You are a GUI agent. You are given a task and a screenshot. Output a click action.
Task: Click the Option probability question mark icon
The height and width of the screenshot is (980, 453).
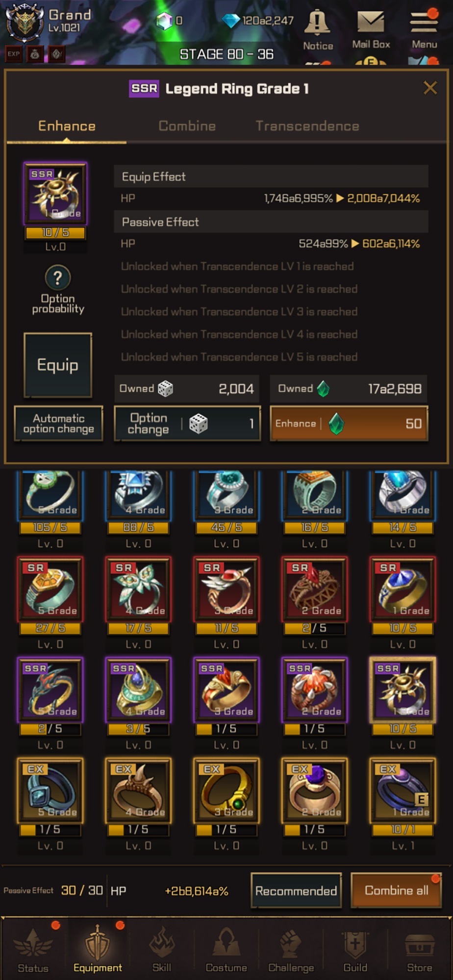[58, 278]
